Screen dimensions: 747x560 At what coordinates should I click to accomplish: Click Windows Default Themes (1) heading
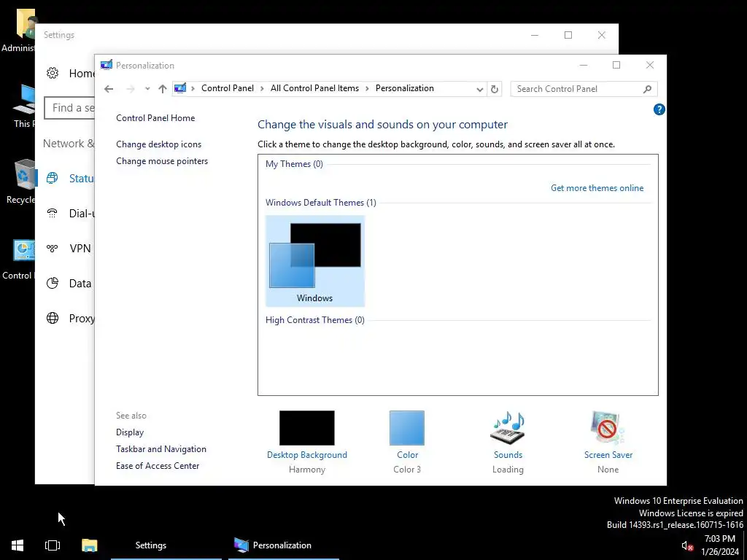tap(321, 203)
